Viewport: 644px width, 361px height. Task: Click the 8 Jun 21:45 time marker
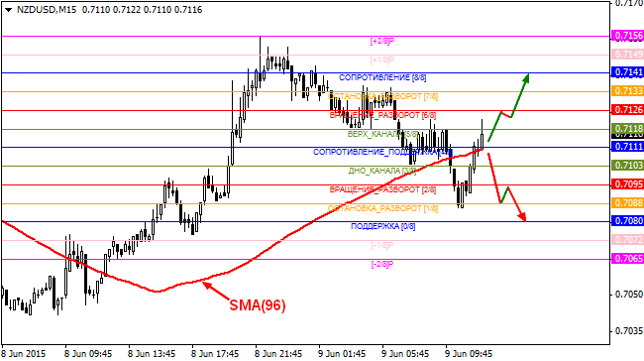278,354
